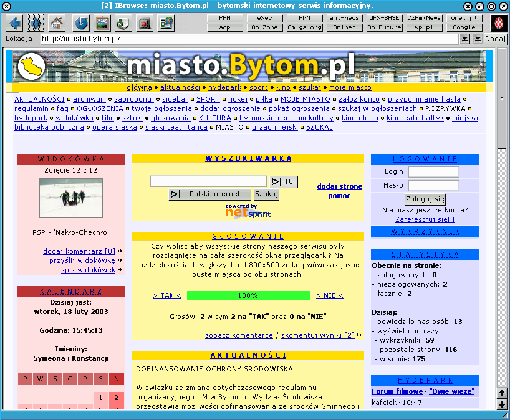Click the globe-with-window toolbar icon
510x420 pixels.
click(x=166, y=23)
